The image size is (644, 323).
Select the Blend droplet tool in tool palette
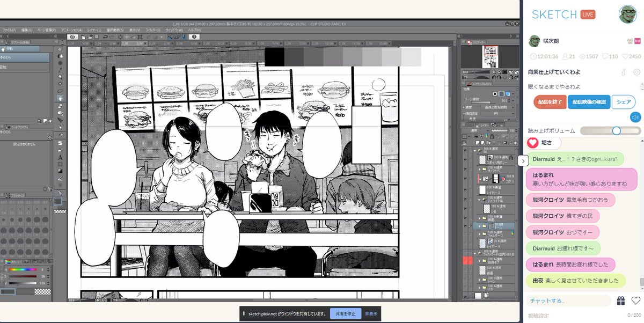coord(60,56)
